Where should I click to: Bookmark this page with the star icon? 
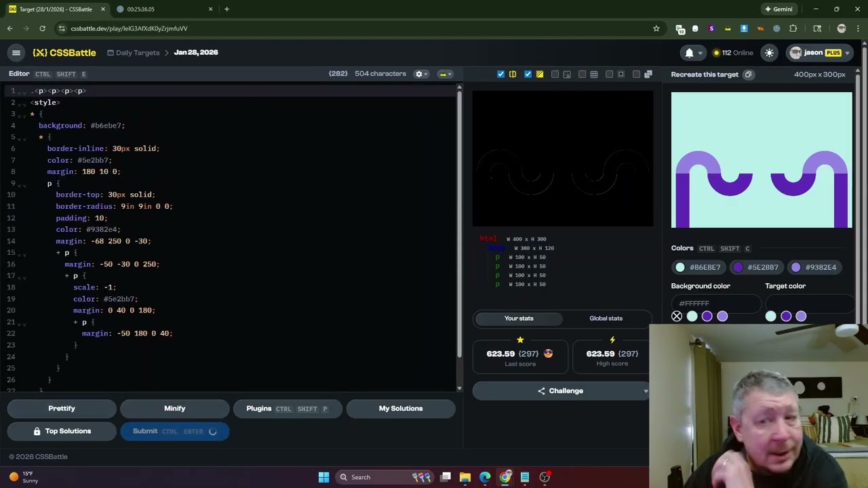[656, 28]
